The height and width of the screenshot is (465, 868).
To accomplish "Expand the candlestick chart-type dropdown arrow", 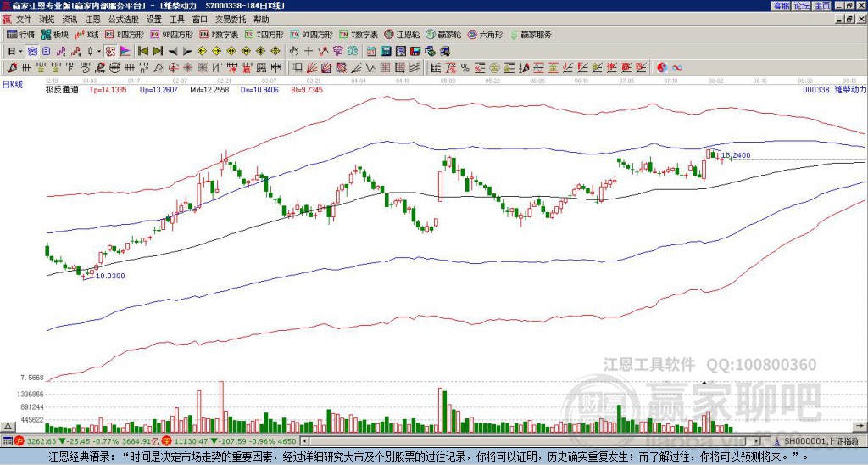I will click(99, 52).
